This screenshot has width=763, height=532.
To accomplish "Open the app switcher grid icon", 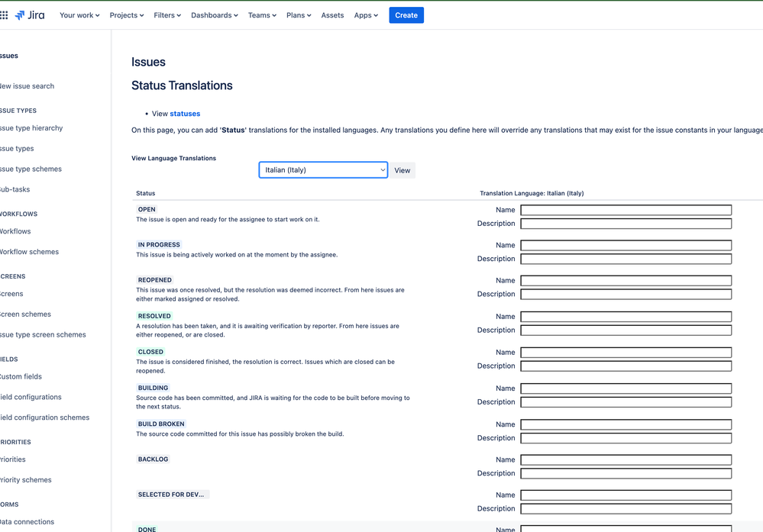I will pos(4,15).
